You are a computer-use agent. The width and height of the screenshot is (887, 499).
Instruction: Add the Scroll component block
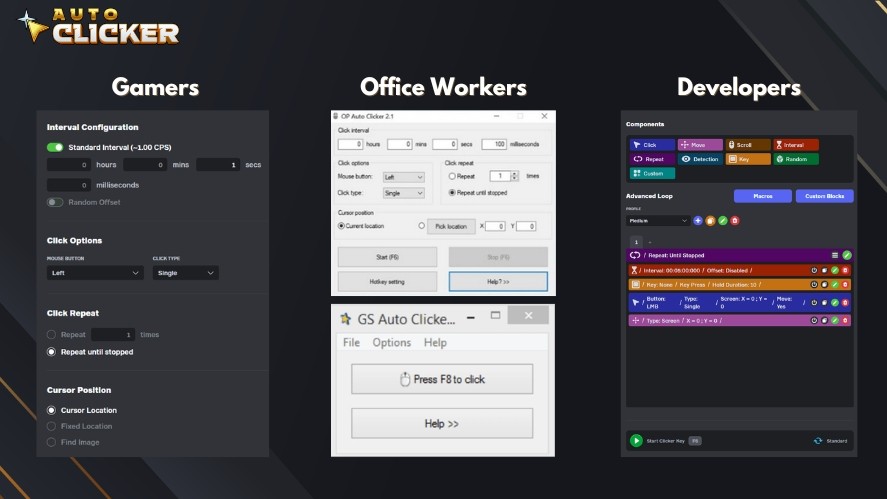tap(746, 145)
